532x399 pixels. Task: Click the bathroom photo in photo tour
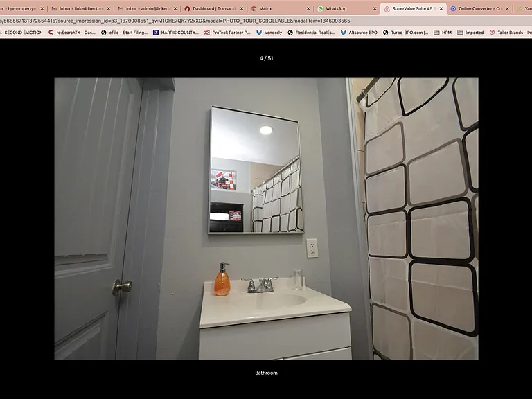(x=266, y=219)
